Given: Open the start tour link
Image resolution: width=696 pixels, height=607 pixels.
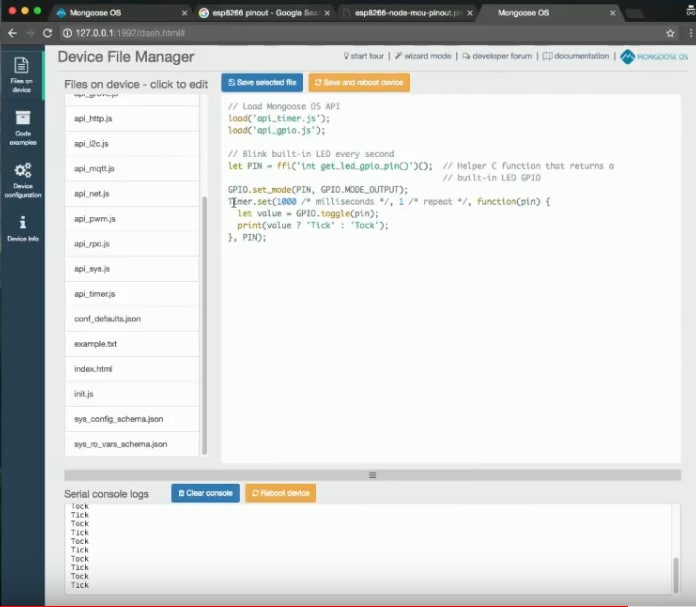Looking at the screenshot, I should (364, 56).
